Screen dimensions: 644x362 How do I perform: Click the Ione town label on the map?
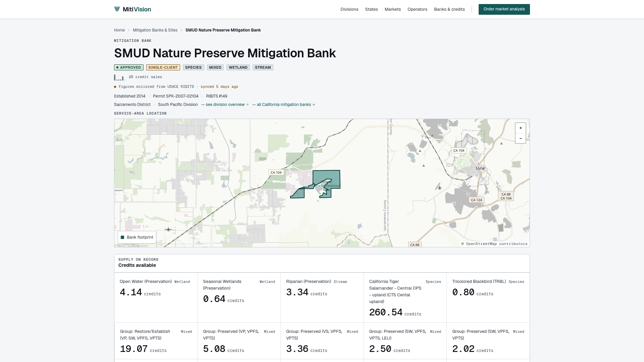[x=480, y=168]
